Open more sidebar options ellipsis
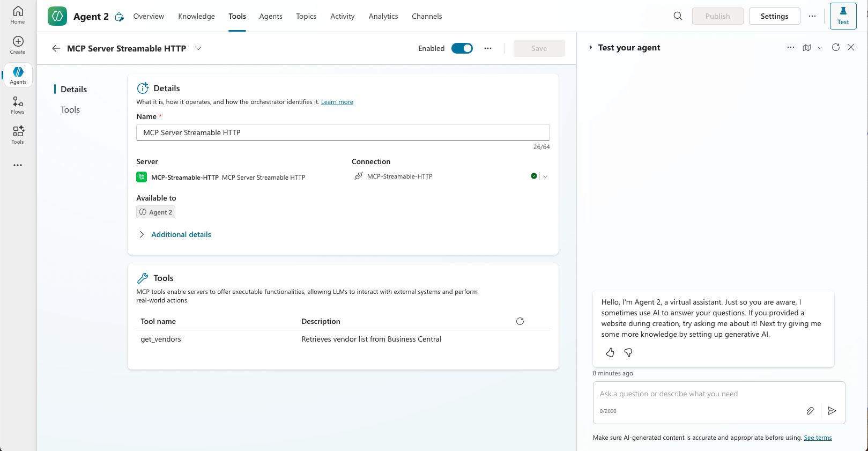The width and height of the screenshot is (868, 451). tap(18, 165)
